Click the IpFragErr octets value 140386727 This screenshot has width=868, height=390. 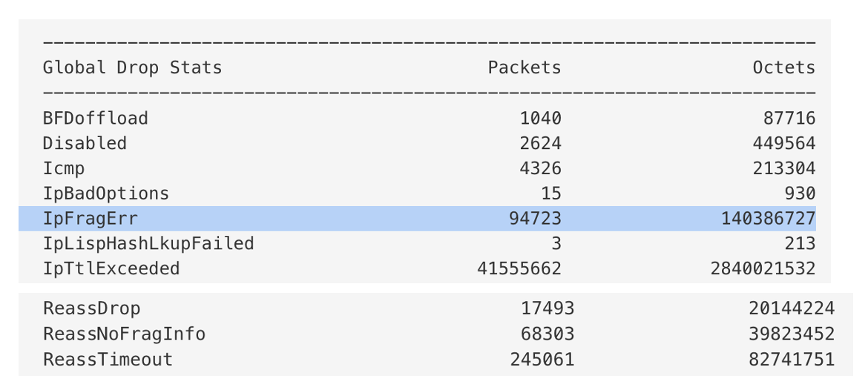(x=768, y=219)
